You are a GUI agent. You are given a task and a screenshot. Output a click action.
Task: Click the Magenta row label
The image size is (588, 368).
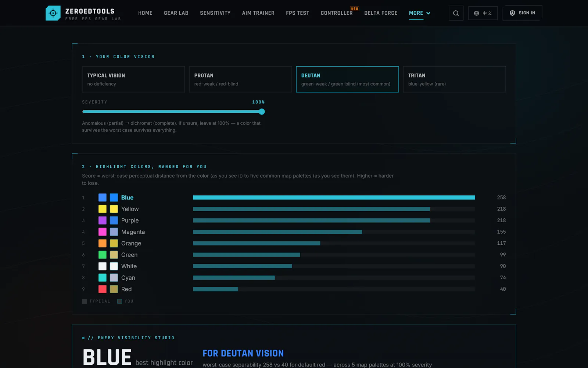point(133,232)
